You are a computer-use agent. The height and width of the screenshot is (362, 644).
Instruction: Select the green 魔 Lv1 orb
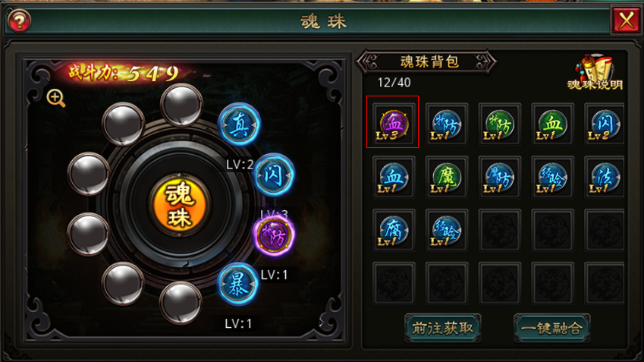(447, 177)
